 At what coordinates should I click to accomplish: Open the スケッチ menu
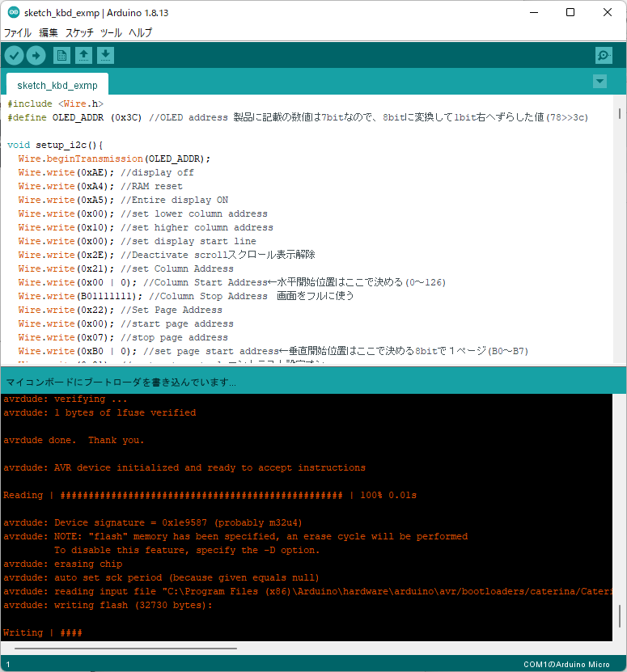pos(79,33)
